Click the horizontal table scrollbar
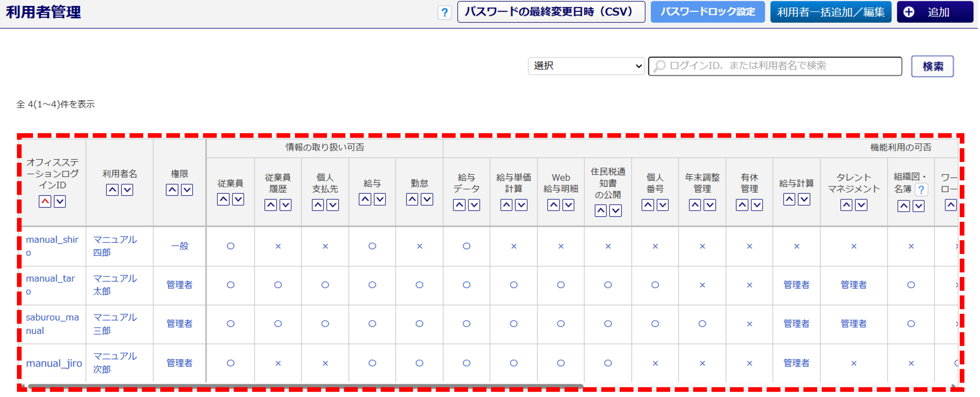The height and width of the screenshot is (397, 980). coord(305,386)
